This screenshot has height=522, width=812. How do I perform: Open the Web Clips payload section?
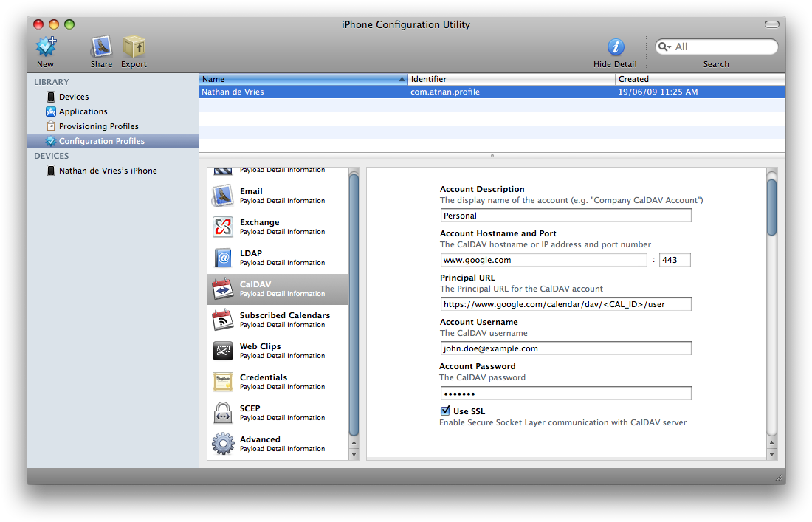pos(278,351)
